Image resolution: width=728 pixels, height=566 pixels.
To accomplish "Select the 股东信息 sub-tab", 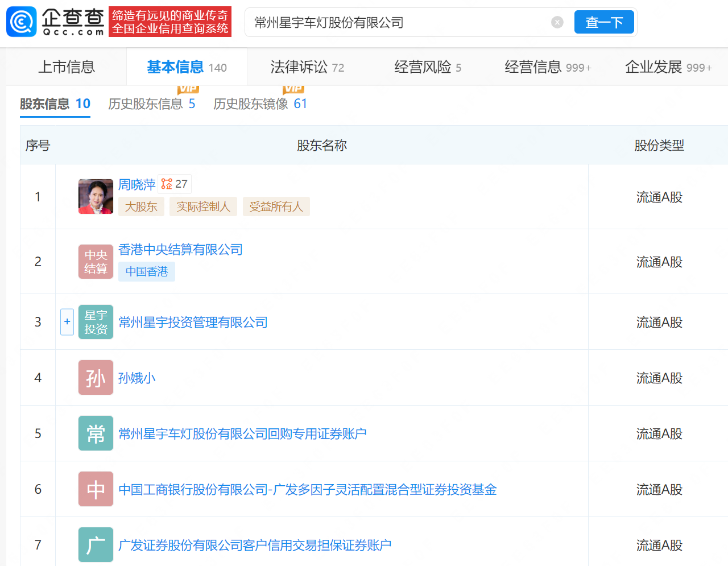I will [55, 104].
